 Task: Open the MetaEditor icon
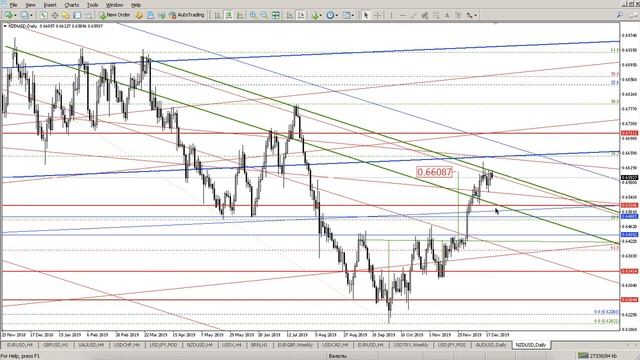pos(140,15)
